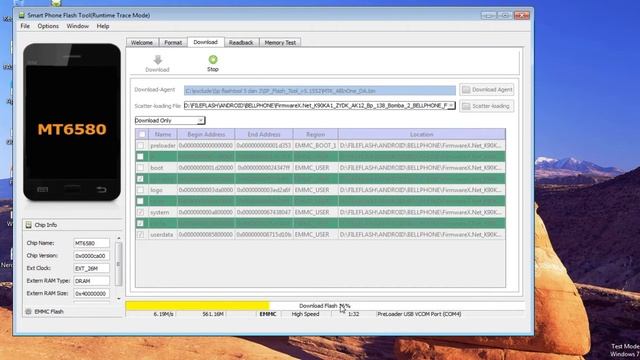Tick the logo row checkbox

point(140,190)
